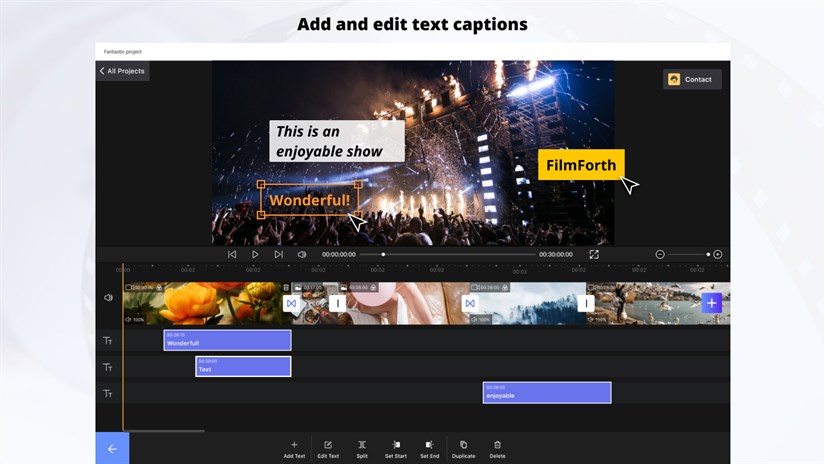Skip to next frame
The width and height of the screenshot is (825, 464).
278,255
